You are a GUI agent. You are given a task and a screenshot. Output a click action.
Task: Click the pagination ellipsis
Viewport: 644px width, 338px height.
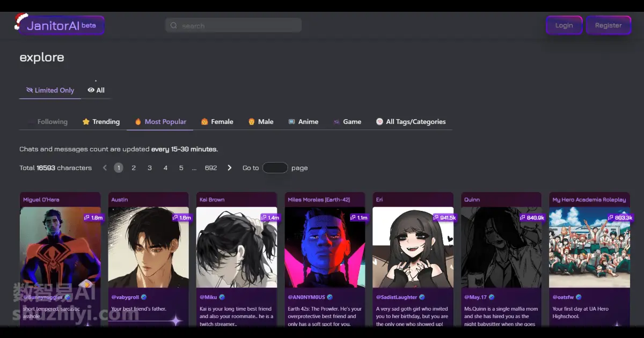click(194, 168)
